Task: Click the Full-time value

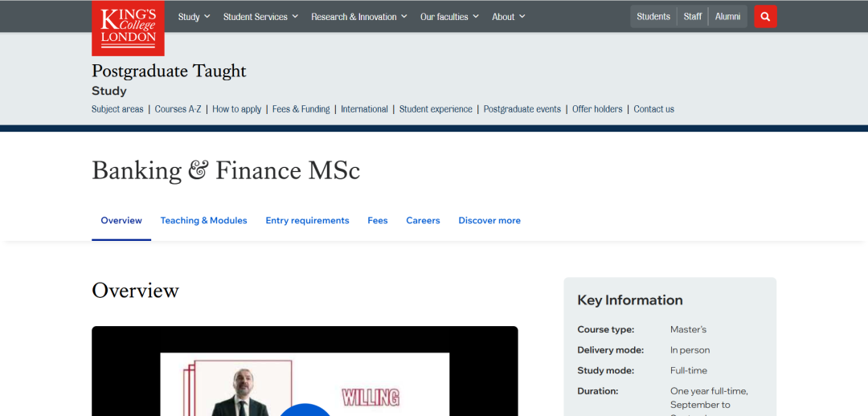Action: pyautogui.click(x=689, y=371)
